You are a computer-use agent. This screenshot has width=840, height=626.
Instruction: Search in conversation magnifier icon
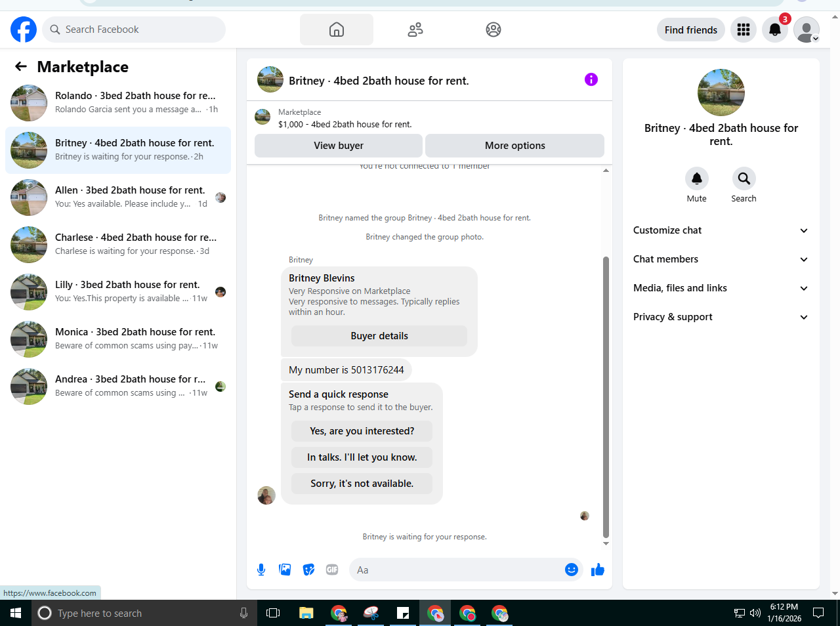pyautogui.click(x=744, y=178)
